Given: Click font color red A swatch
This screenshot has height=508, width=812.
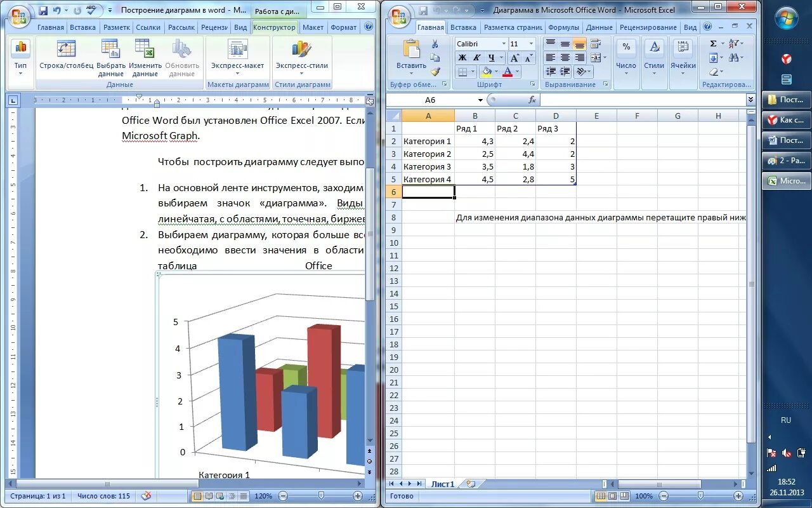Looking at the screenshot, I should click(507, 72).
